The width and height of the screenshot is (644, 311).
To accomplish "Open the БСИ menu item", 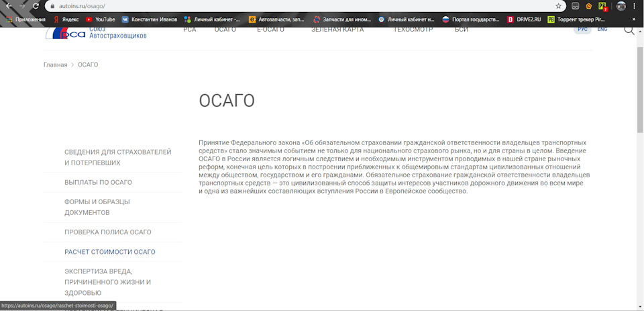I will point(462,29).
